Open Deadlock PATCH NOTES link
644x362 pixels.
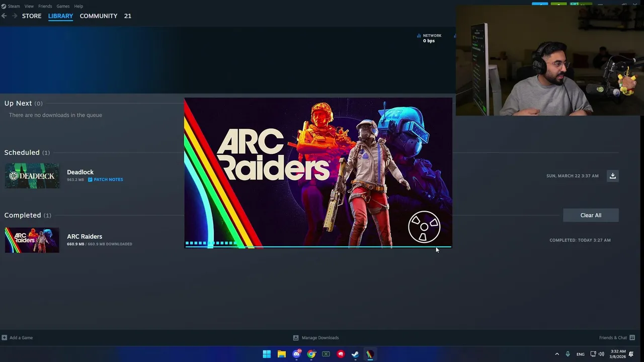108,179
